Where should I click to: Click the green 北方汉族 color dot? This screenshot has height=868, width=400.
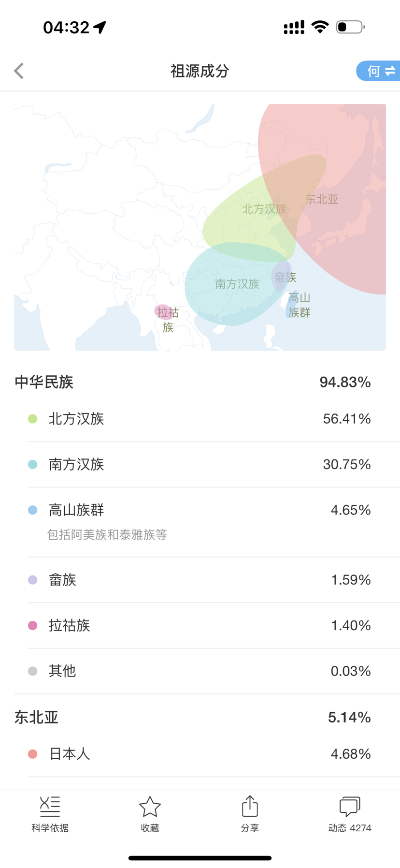pyautogui.click(x=33, y=419)
